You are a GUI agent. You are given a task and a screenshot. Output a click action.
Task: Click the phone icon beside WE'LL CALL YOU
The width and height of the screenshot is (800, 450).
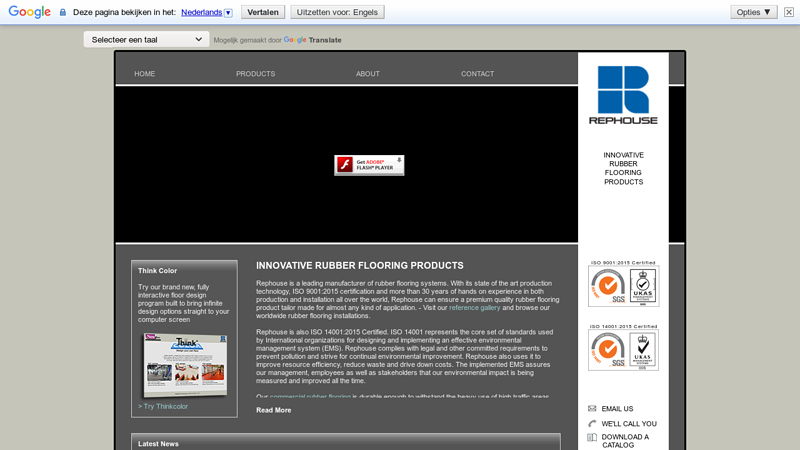click(592, 423)
